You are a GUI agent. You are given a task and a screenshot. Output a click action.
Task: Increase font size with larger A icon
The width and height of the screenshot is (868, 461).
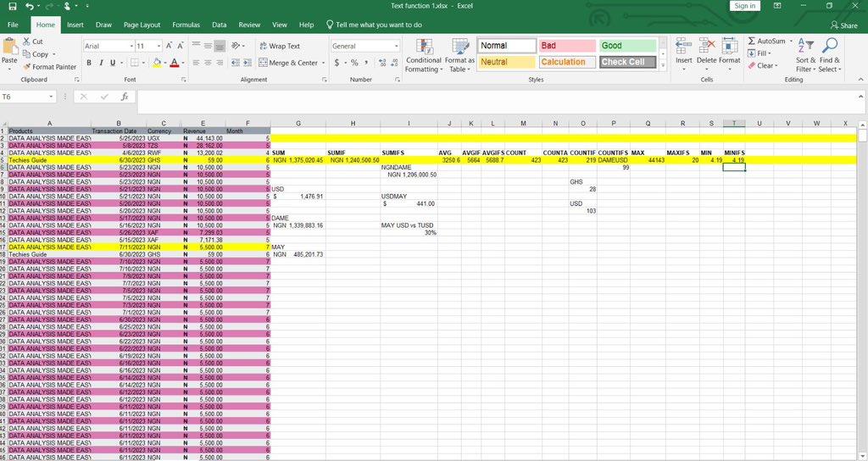click(169, 46)
